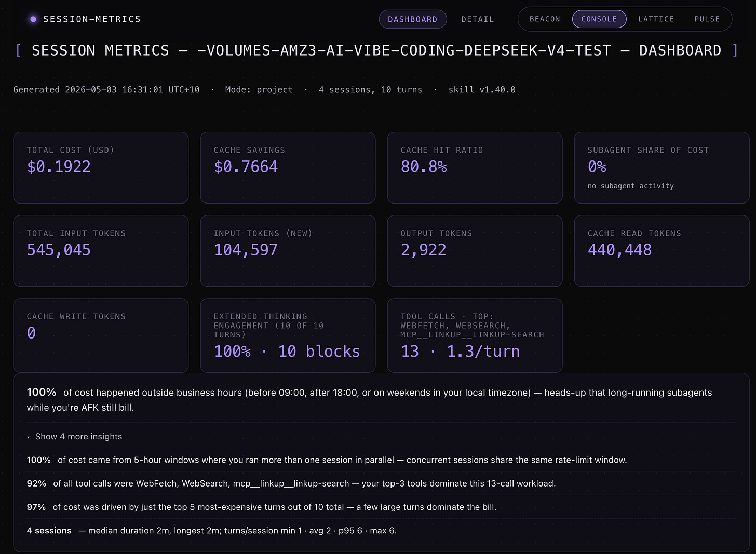Click the purple dot logo beside SESSION-METRICS
The height and width of the screenshot is (554, 756).
pos(33,19)
